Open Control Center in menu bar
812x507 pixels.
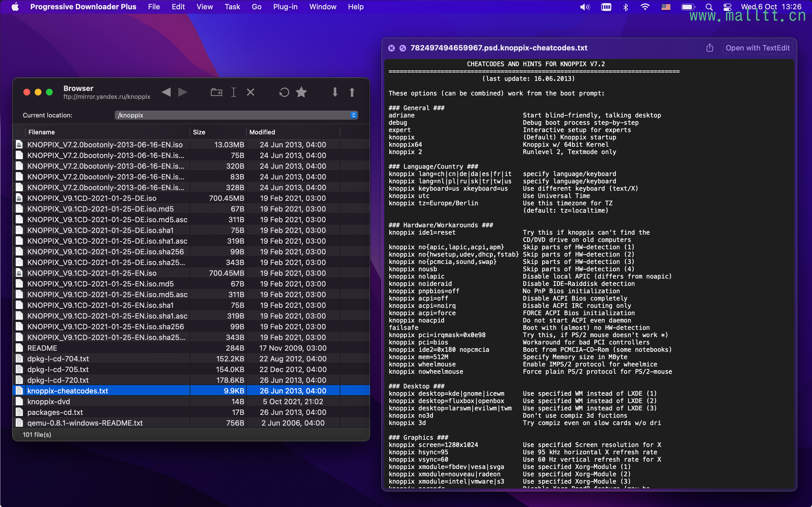[727, 7]
